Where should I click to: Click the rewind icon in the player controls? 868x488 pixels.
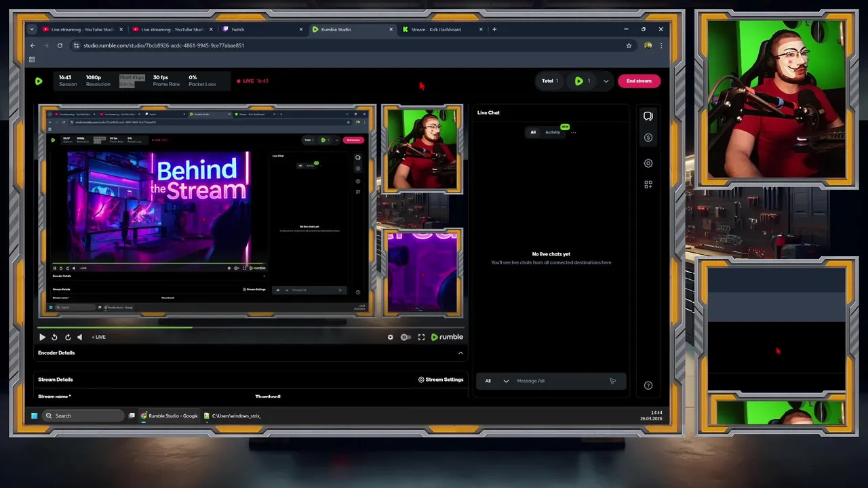(x=54, y=337)
